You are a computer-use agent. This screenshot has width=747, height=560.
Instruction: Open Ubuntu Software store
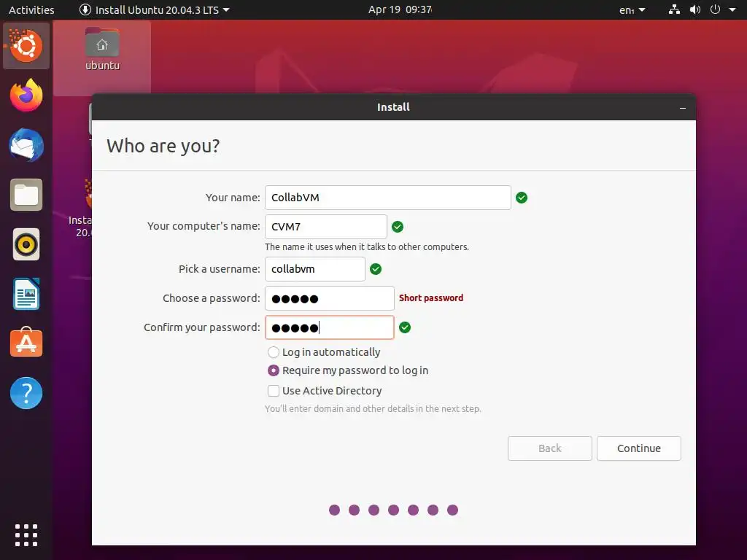pos(26,343)
